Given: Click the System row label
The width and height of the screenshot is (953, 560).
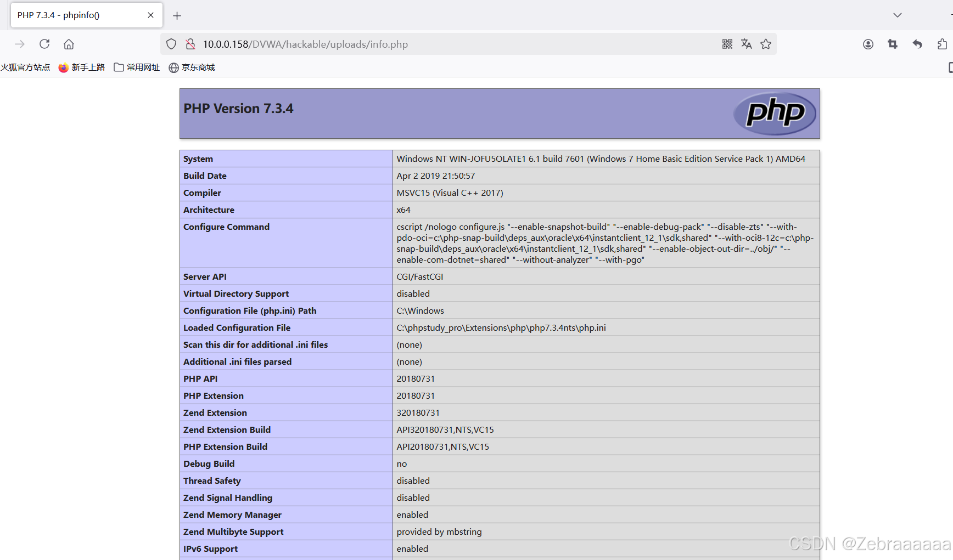Looking at the screenshot, I should pyautogui.click(x=198, y=159).
